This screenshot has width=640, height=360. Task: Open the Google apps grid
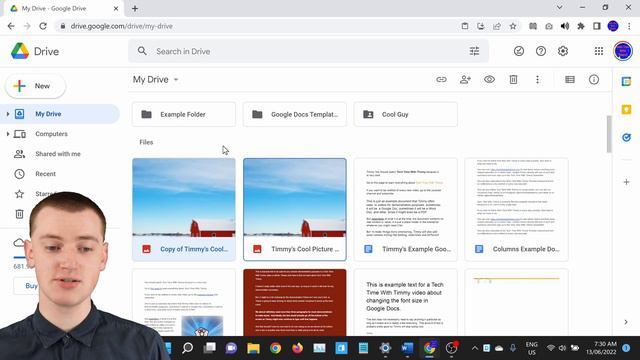coord(599,51)
